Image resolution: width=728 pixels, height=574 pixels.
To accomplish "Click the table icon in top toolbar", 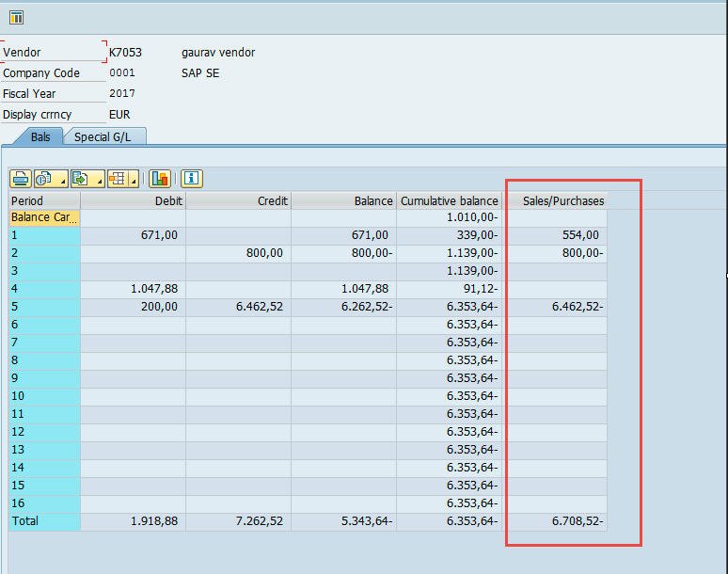I will (x=16, y=18).
